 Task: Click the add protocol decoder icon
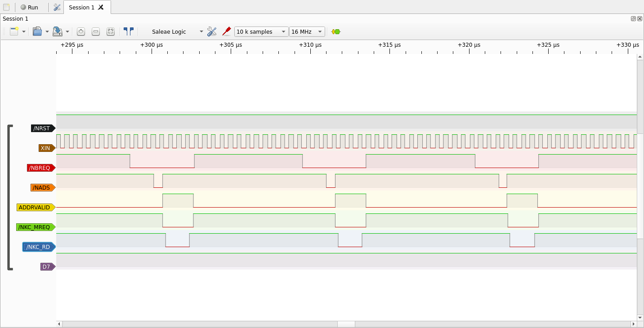336,31
